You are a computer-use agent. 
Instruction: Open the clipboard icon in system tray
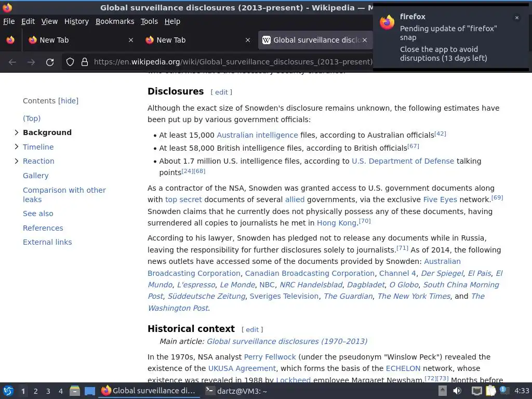point(490,391)
